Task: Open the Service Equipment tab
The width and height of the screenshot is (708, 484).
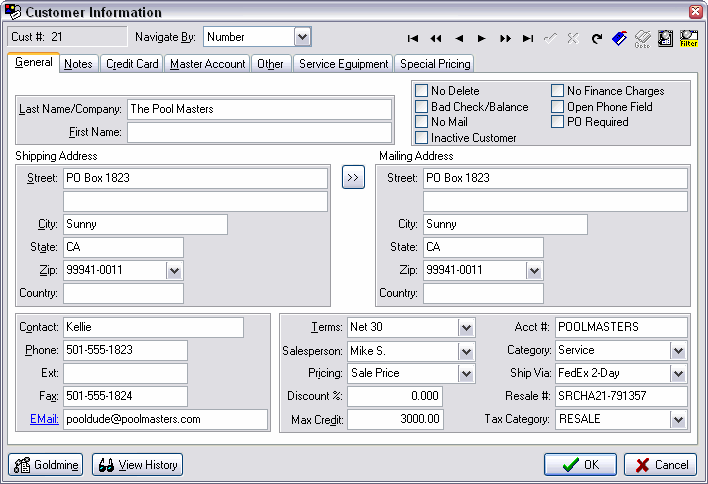Action: pyautogui.click(x=344, y=64)
